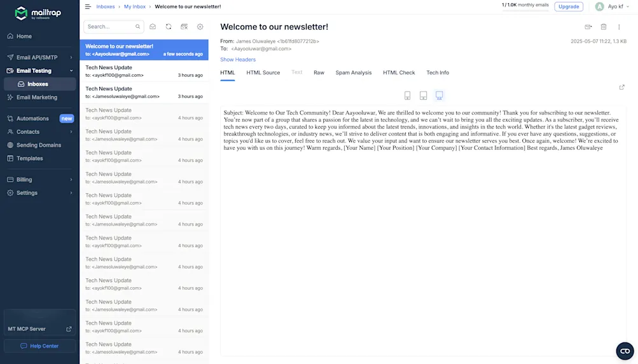Click the Contacts people icon
Viewport: 638px width, 364px height.
coord(10,132)
